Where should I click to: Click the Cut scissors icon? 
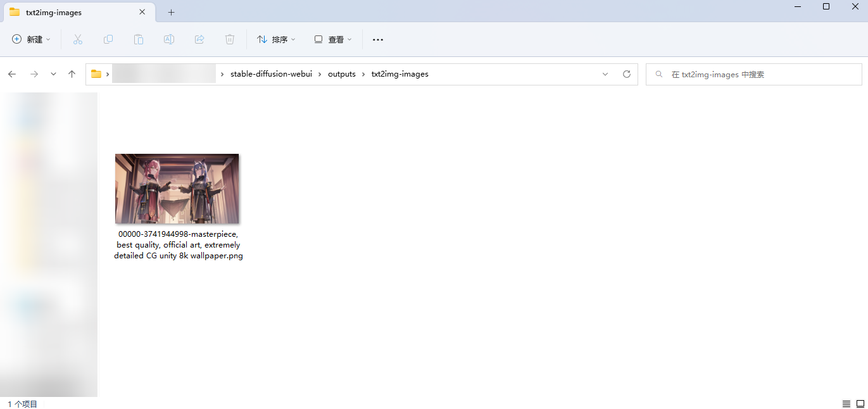[x=78, y=39]
